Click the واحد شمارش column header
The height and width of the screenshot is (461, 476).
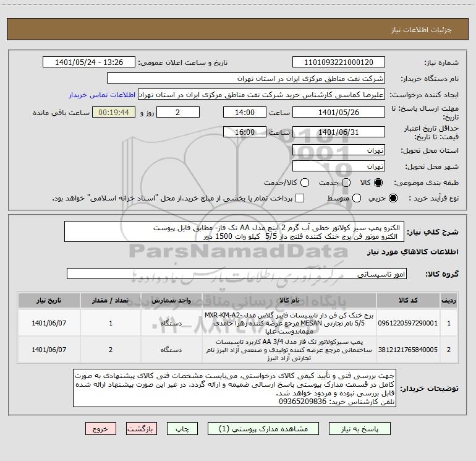coord(171,300)
